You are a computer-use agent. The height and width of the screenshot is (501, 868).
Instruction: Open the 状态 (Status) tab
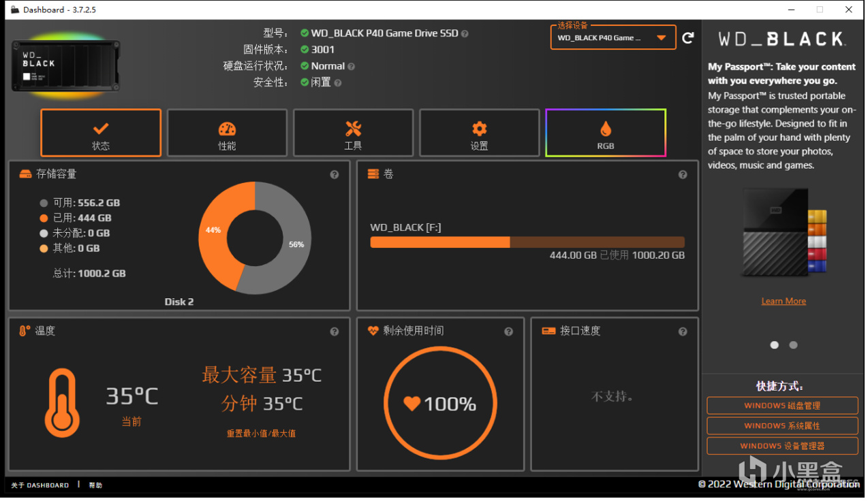[x=101, y=133]
